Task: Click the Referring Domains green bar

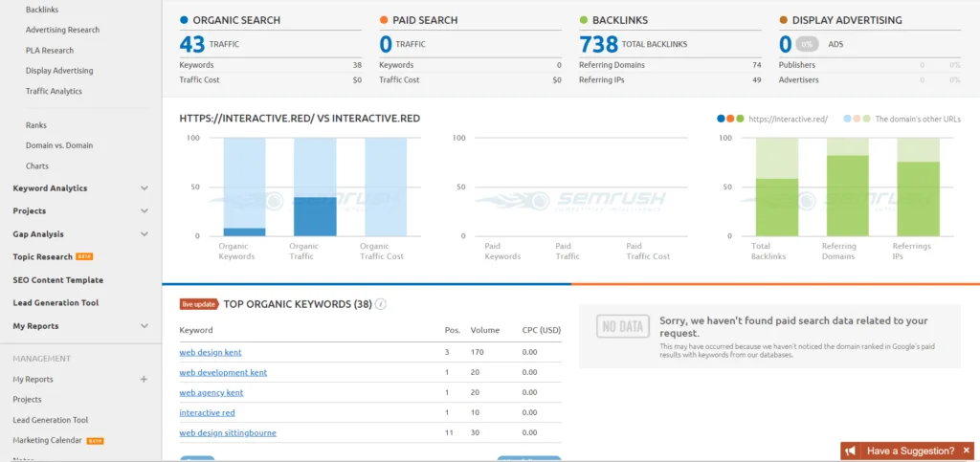Action: click(x=848, y=196)
